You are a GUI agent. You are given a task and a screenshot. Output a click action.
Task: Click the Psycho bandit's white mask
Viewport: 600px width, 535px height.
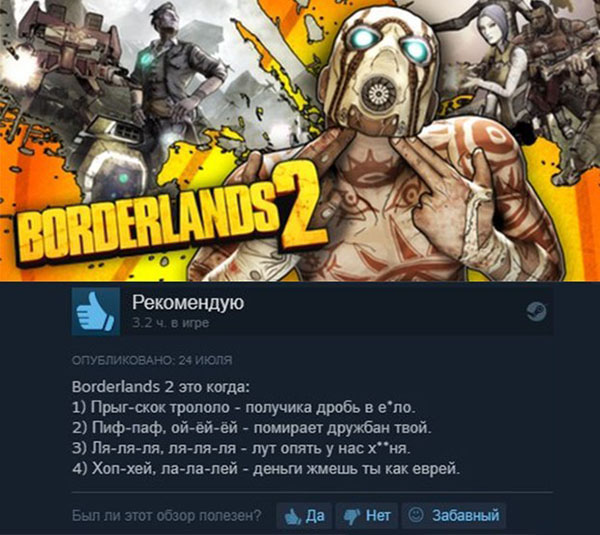click(x=379, y=71)
